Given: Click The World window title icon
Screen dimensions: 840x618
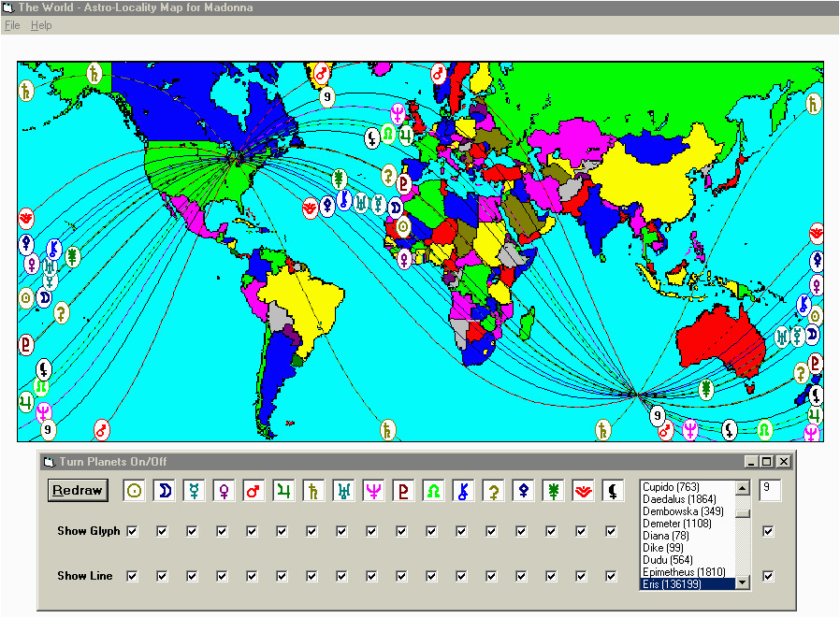Looking at the screenshot, I should pyautogui.click(x=8, y=7).
